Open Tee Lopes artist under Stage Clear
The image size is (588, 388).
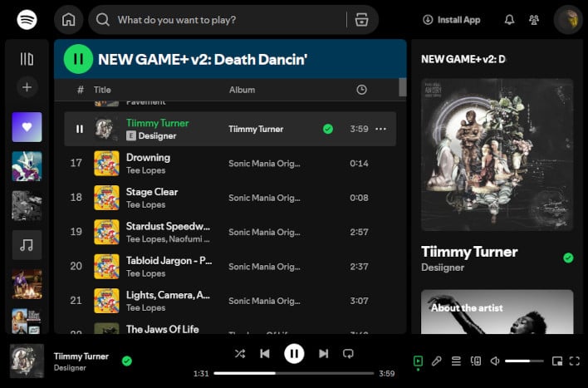146,205
